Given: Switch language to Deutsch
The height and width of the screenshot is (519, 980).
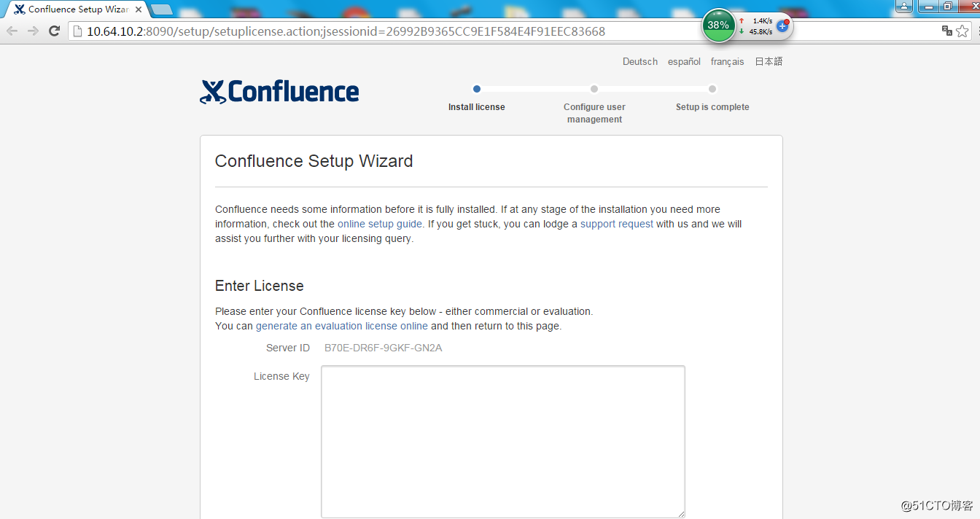Looking at the screenshot, I should click(x=640, y=62).
